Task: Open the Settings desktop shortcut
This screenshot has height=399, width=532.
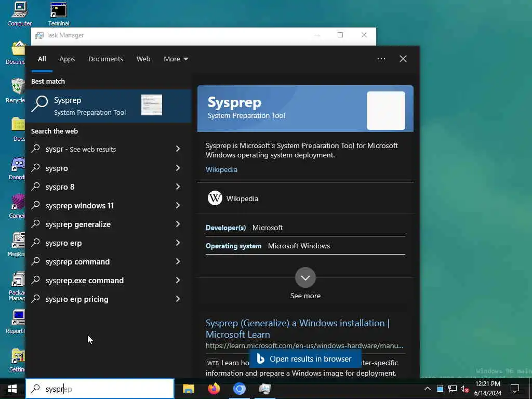Action: coord(17,360)
